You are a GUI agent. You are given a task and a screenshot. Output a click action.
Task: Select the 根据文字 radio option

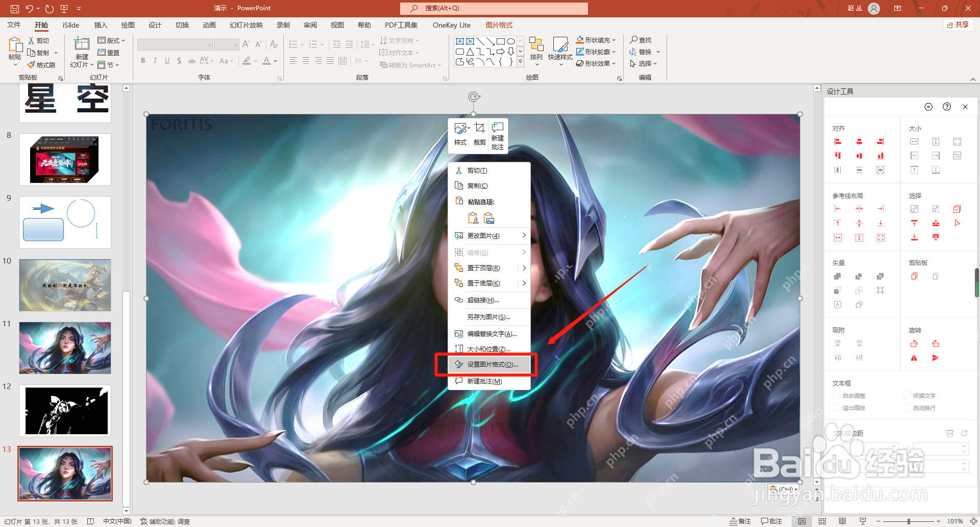tap(907, 396)
